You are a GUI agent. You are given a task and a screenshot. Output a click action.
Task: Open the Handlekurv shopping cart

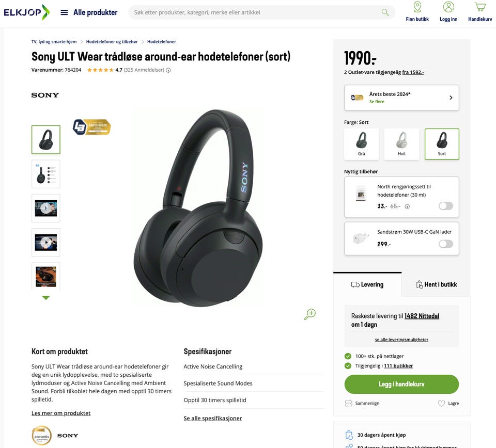480,12
